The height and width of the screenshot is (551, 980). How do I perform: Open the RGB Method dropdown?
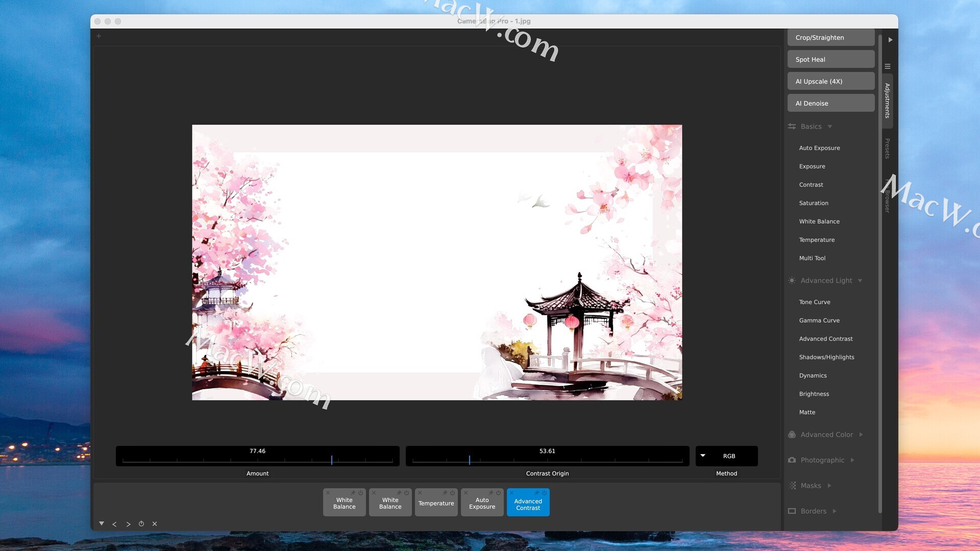[726, 456]
